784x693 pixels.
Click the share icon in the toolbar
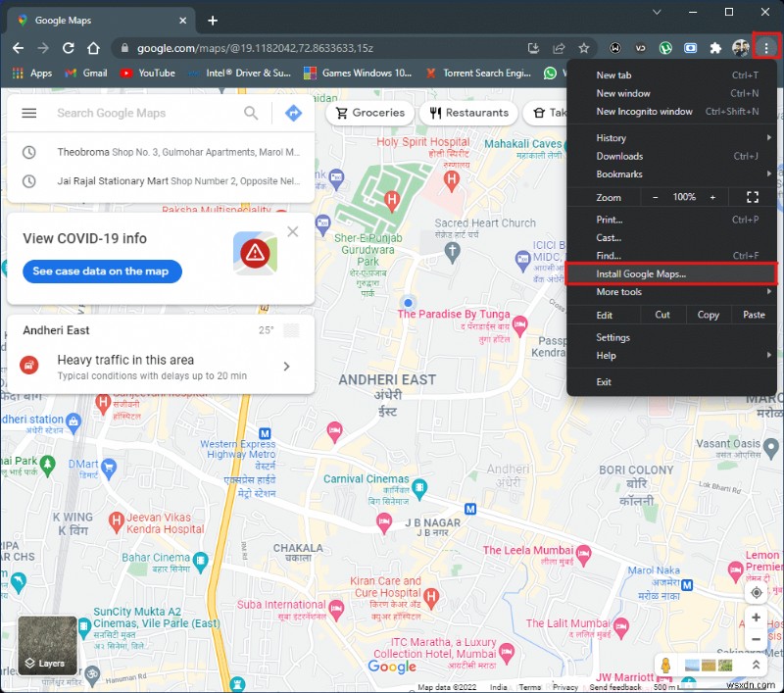pos(559,47)
